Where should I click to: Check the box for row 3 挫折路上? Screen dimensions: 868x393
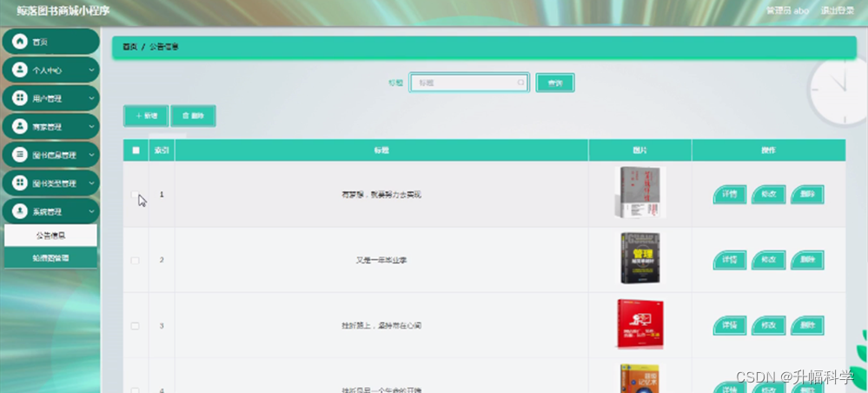135,325
